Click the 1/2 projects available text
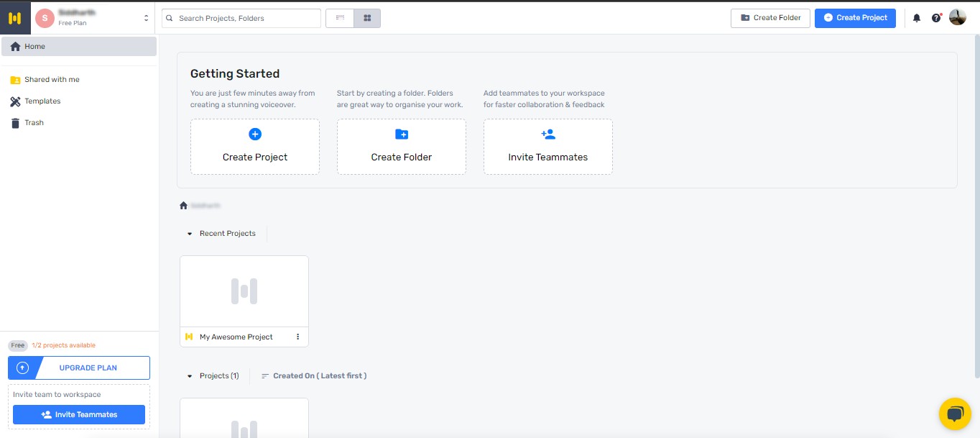This screenshot has height=438, width=980. (64, 345)
